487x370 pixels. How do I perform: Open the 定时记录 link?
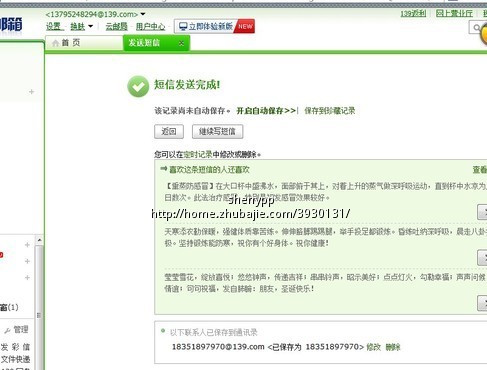coord(198,155)
